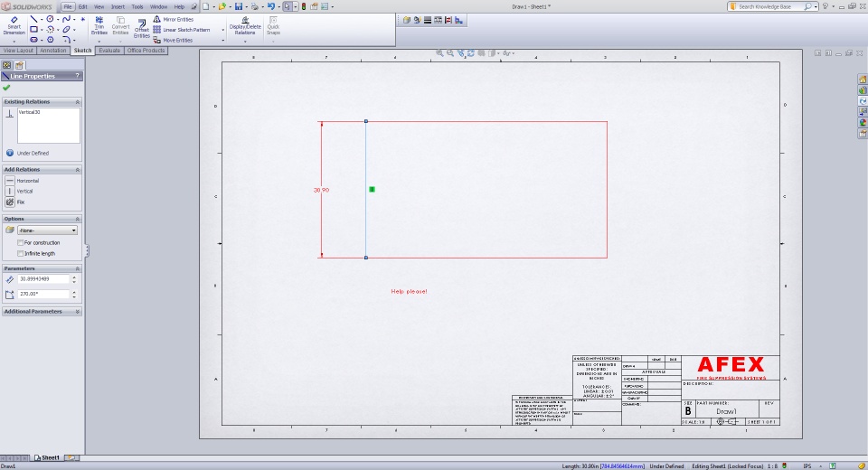
Task: Select the Circle sketch tool
Action: tap(50, 19)
